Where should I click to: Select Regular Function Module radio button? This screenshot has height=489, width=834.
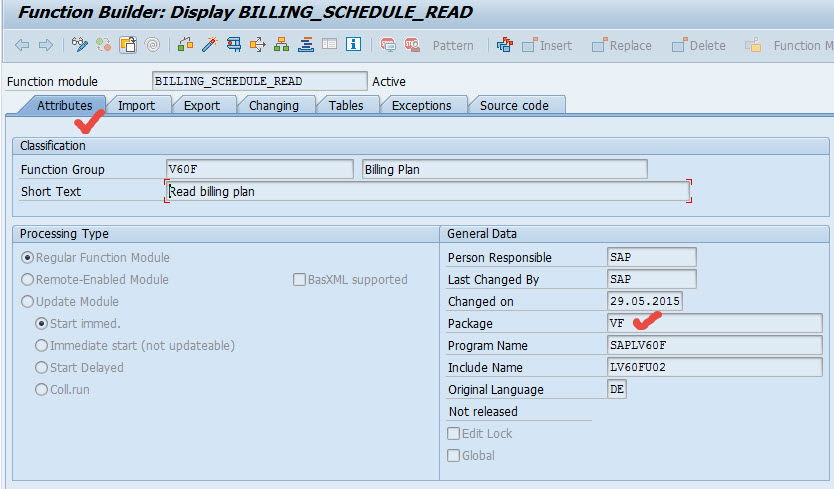coord(27,258)
